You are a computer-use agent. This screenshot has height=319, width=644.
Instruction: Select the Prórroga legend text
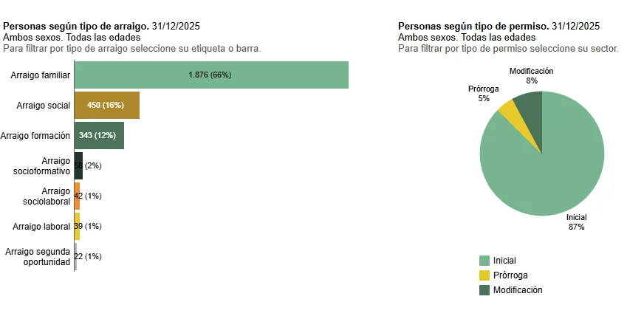(509, 275)
